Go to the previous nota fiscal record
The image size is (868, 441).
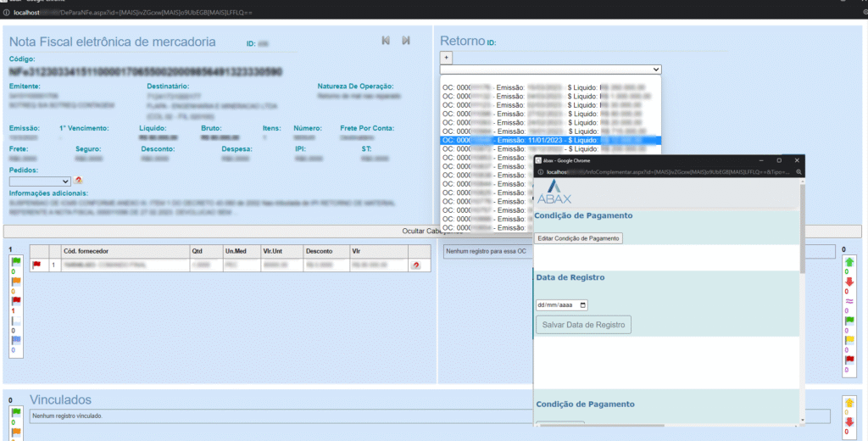[386, 41]
